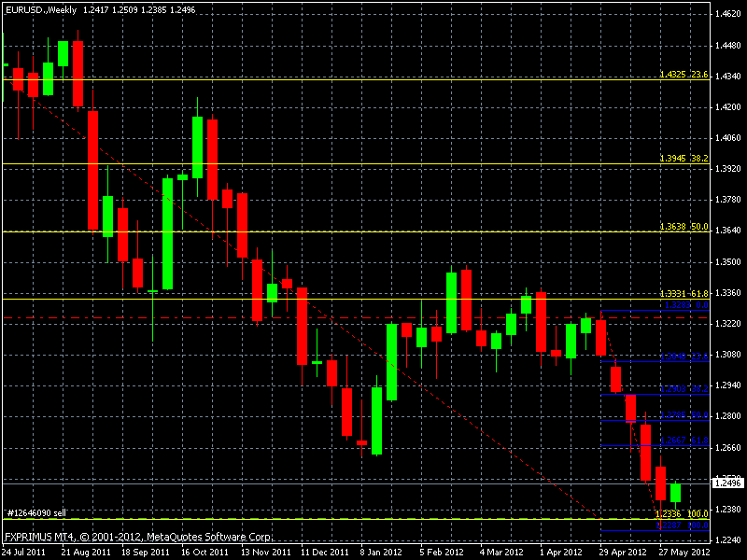Click the 27 May 2012 date label
The width and height of the screenshot is (747, 560).
point(684,552)
